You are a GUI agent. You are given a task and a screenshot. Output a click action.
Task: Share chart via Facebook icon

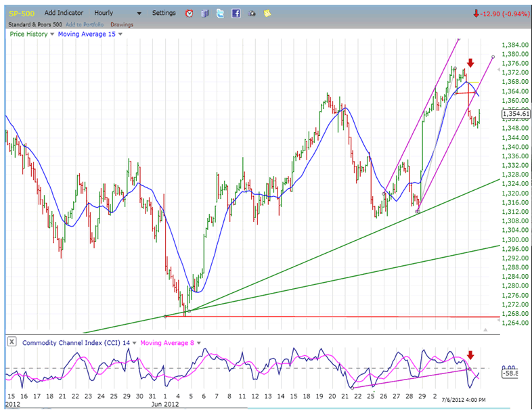[236, 13]
